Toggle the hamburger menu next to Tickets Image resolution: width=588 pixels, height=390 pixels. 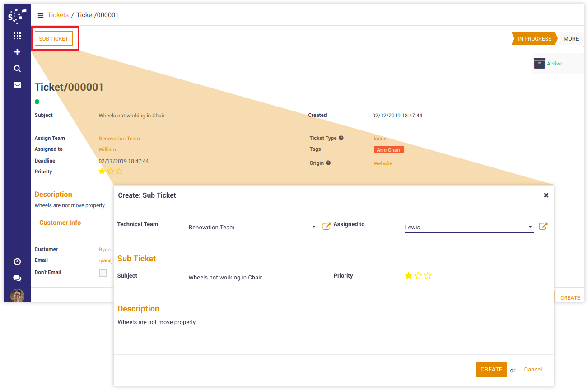click(x=41, y=15)
